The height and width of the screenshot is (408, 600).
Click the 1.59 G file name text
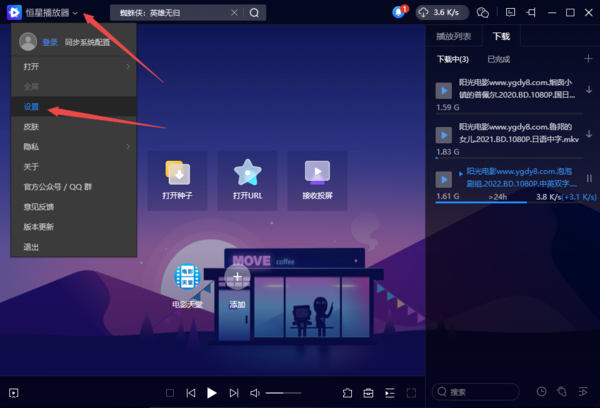[517, 88]
